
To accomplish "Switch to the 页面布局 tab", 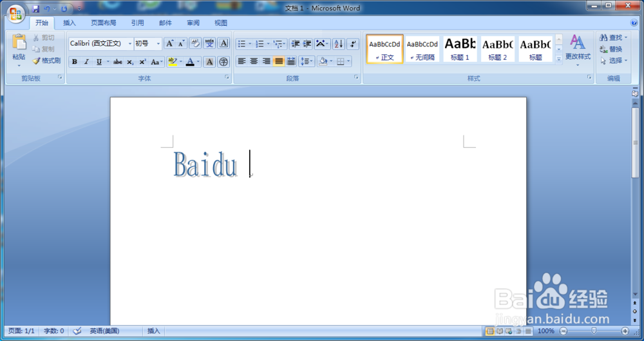I will click(104, 23).
